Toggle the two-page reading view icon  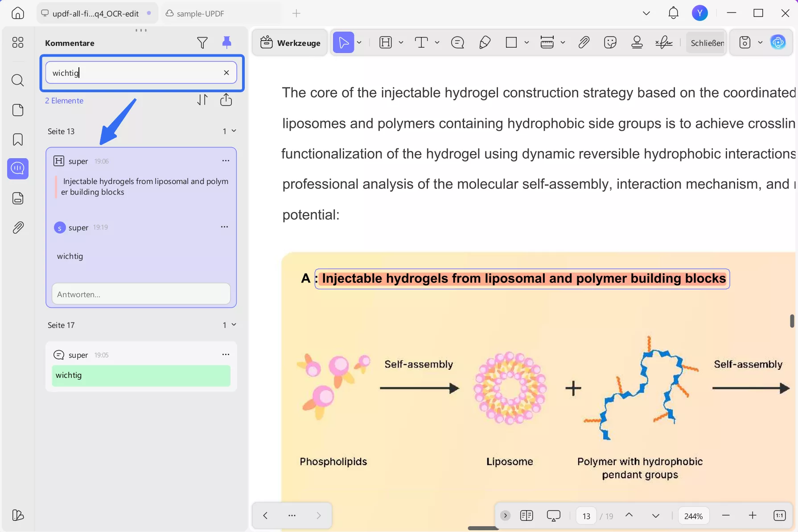click(x=527, y=516)
